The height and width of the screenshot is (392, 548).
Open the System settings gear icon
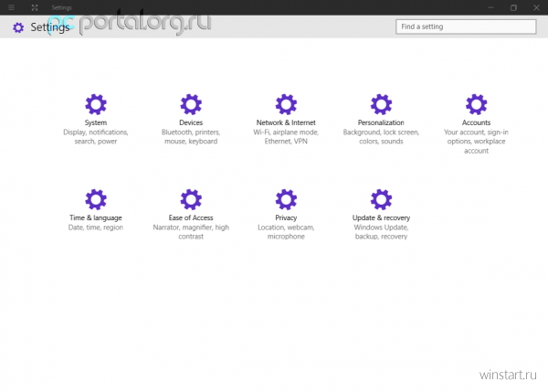point(96,104)
